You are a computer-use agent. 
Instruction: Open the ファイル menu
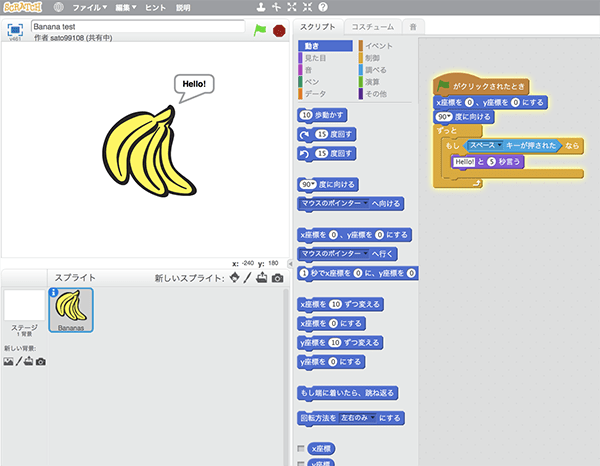tap(90, 8)
